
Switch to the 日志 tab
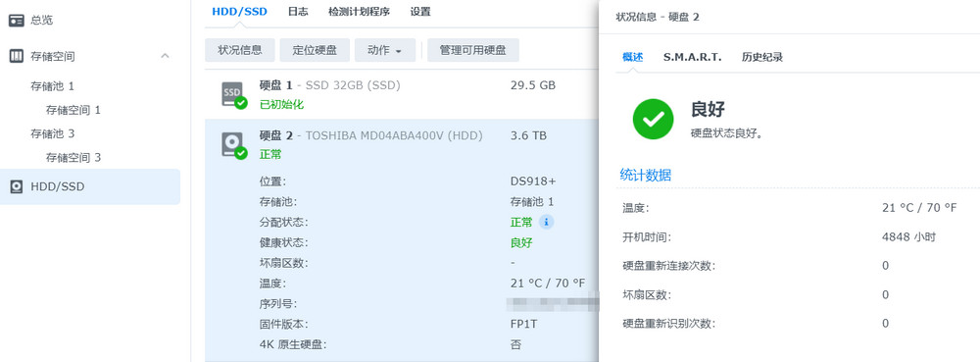(298, 12)
